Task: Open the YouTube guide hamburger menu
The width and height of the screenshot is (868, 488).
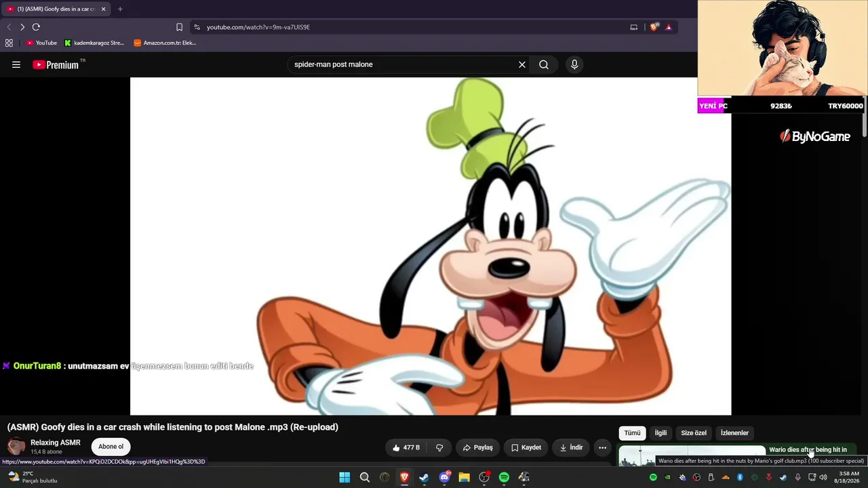Action: click(x=16, y=64)
